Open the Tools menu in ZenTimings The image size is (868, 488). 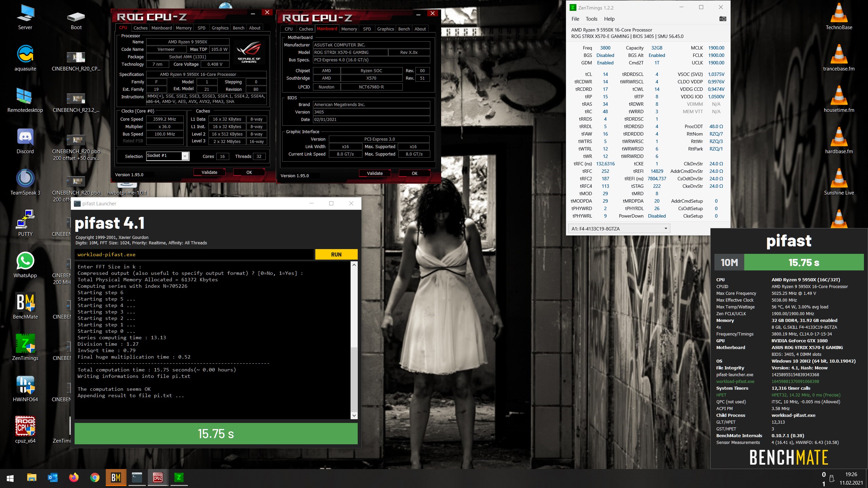coord(591,19)
